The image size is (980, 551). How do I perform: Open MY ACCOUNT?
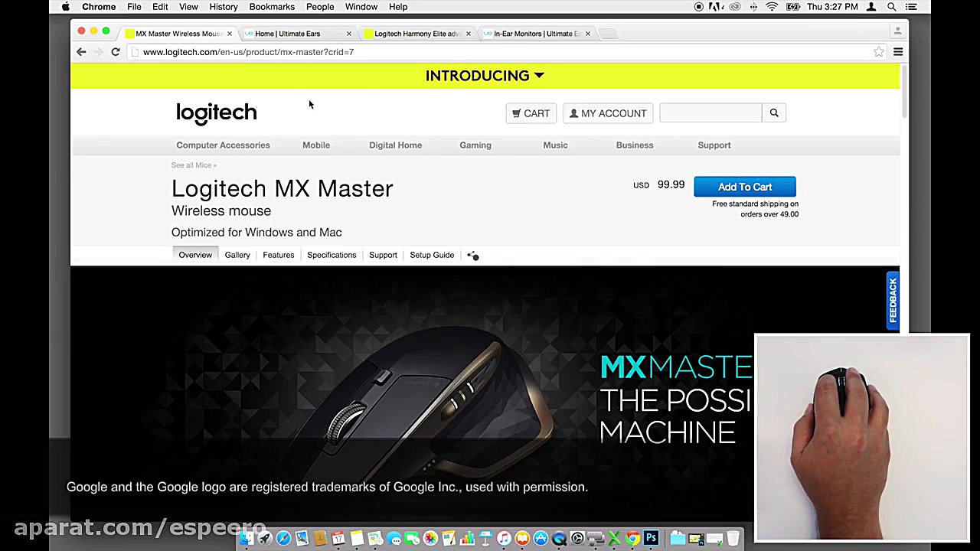point(608,113)
